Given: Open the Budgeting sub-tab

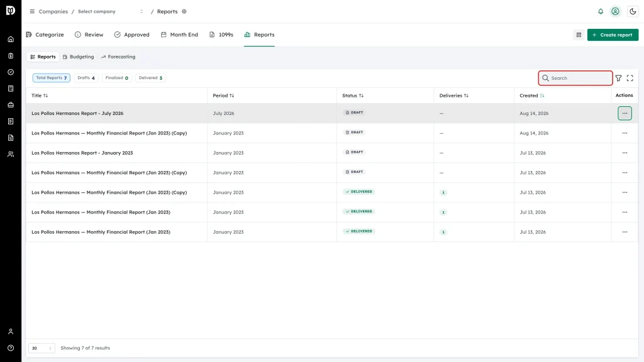Looking at the screenshot, I should coord(79,57).
